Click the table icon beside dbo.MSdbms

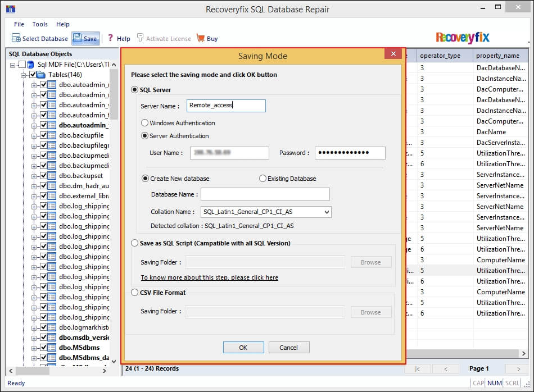tap(52, 348)
